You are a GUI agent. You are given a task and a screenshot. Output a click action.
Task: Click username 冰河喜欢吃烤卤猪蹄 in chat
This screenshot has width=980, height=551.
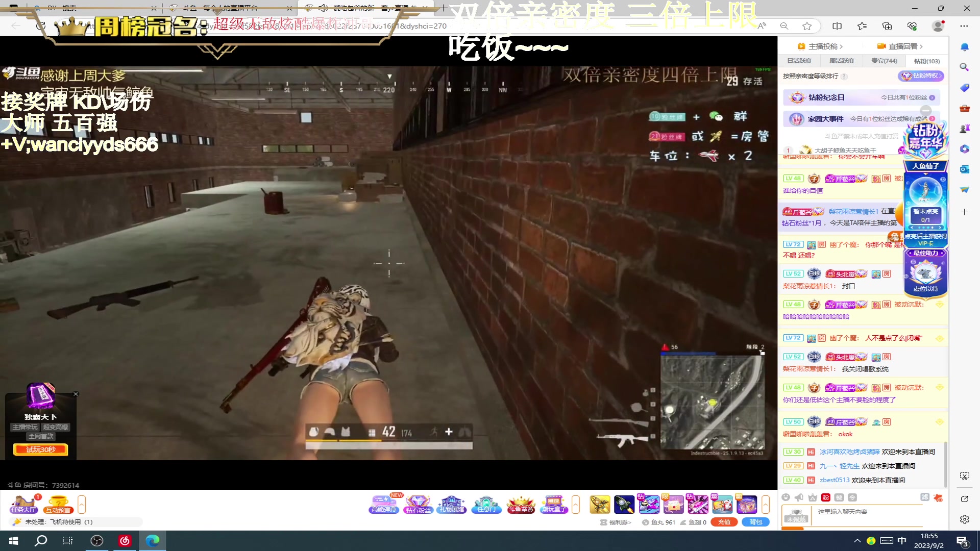(x=849, y=452)
